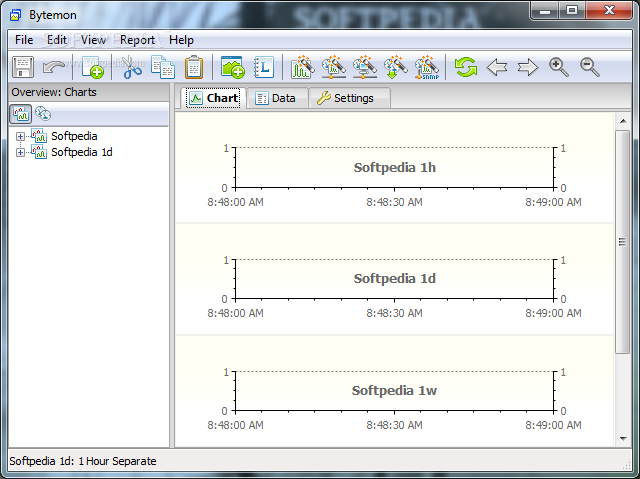Click the notebook L log icon
This screenshot has width=640, height=479.
click(263, 67)
